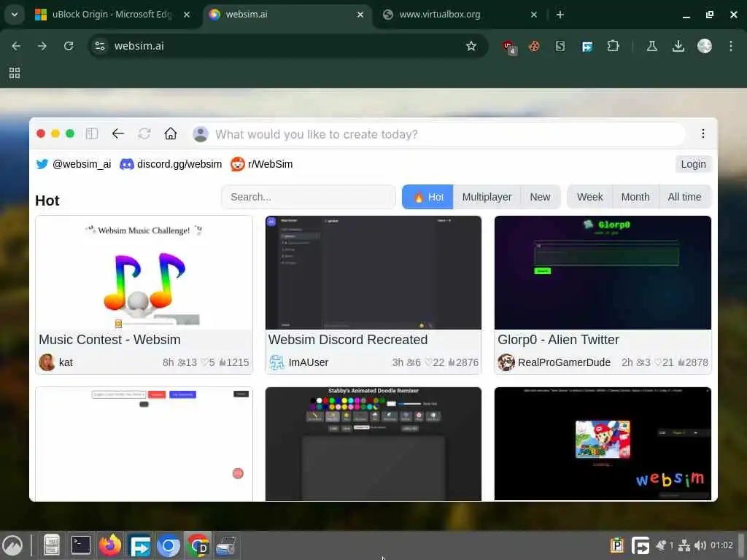This screenshot has width=747, height=560.
Task: Click the websim.ai address bar
Action: 288,46
